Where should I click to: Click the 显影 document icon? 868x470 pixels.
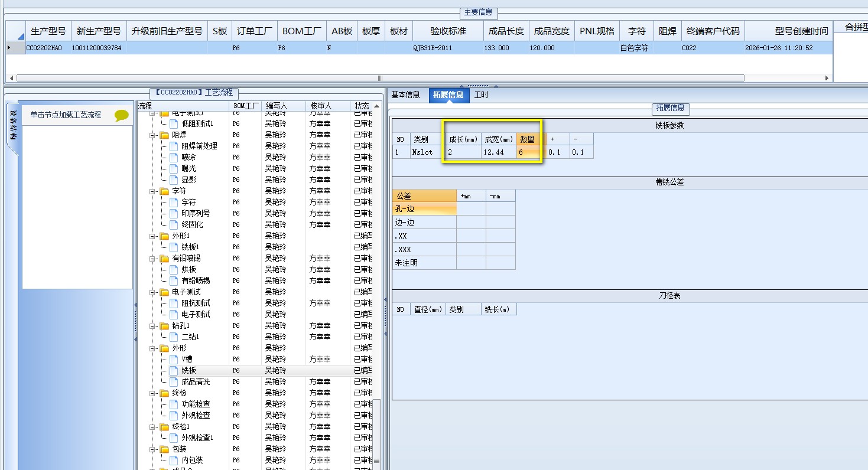(x=174, y=180)
